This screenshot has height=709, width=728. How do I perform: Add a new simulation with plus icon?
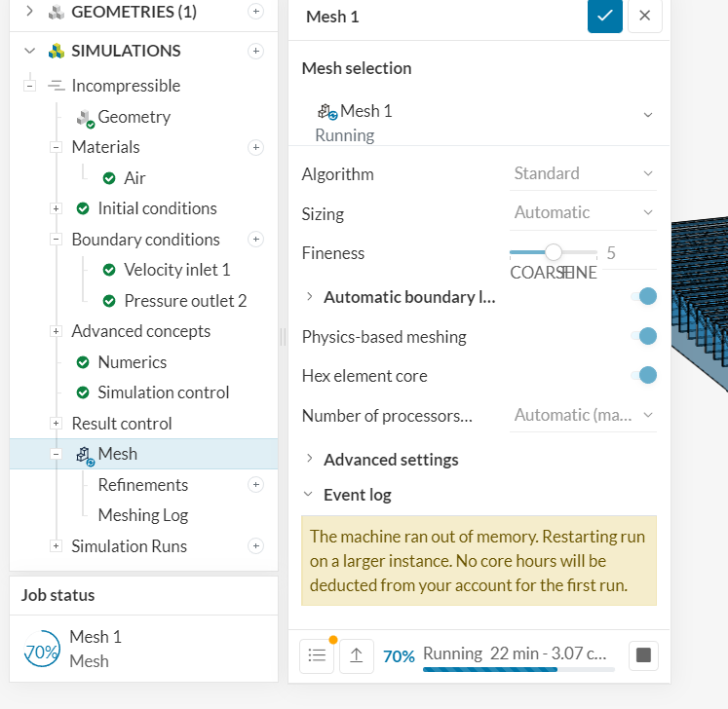255,51
